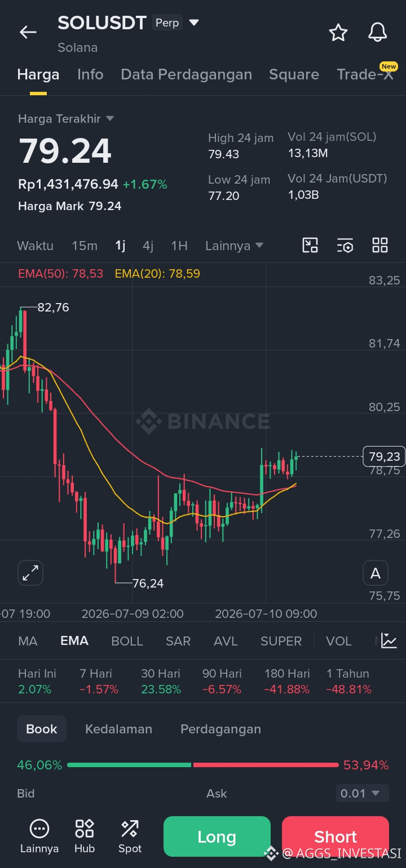The height and width of the screenshot is (868, 406).
Task: Tap the EMA(20): 78,59 legend
Action: click(157, 274)
